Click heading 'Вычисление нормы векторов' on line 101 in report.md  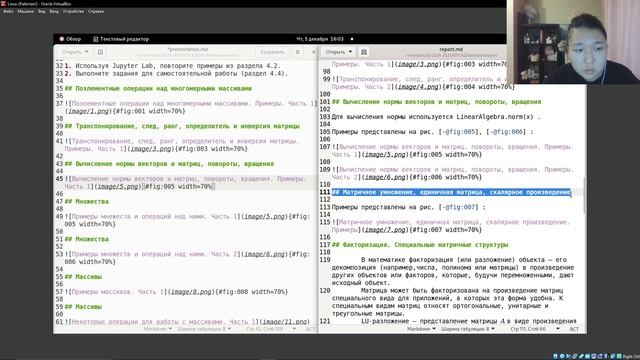coord(436,102)
